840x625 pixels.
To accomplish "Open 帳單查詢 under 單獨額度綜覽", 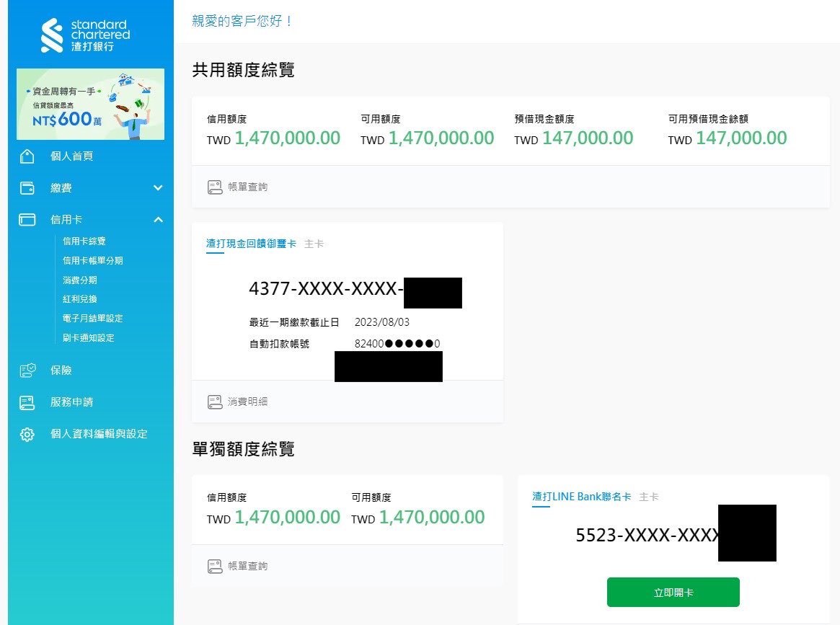I will pos(247,566).
